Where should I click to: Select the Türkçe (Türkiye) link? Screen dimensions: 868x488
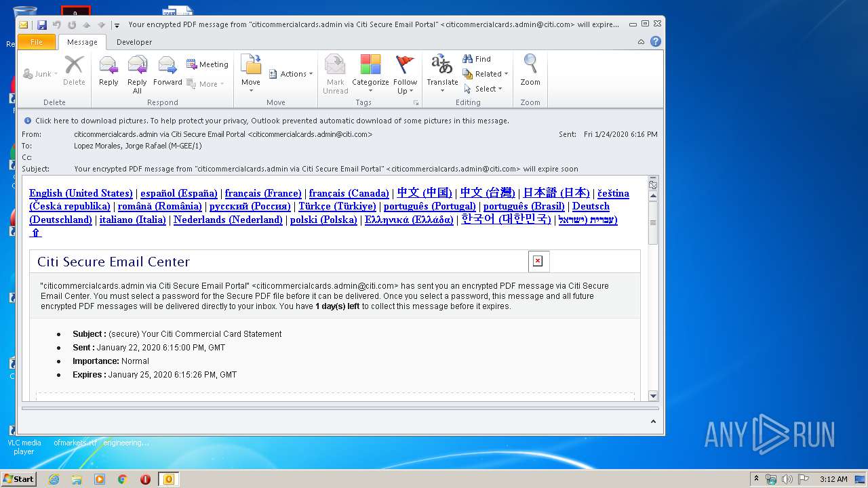coord(337,206)
